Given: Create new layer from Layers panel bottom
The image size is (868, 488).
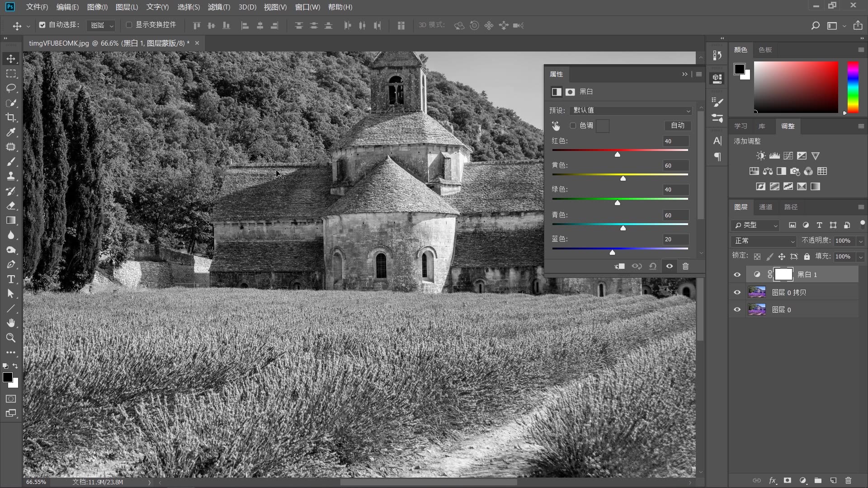Looking at the screenshot, I should click(x=833, y=480).
